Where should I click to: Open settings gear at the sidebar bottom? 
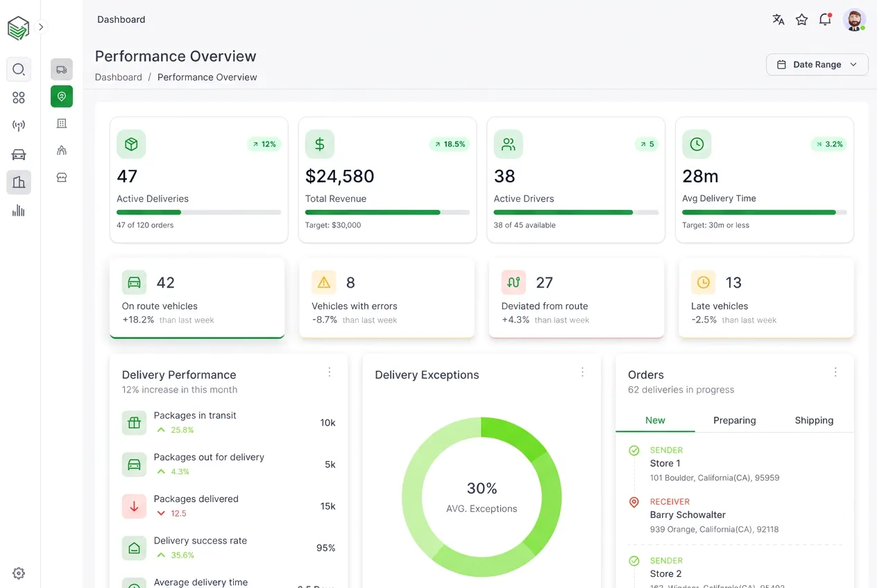19,573
